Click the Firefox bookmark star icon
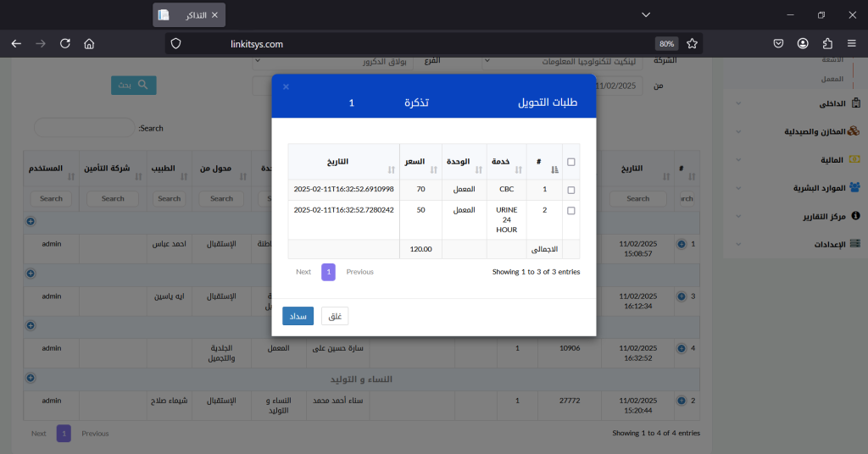The height and width of the screenshot is (454, 868). click(692, 43)
